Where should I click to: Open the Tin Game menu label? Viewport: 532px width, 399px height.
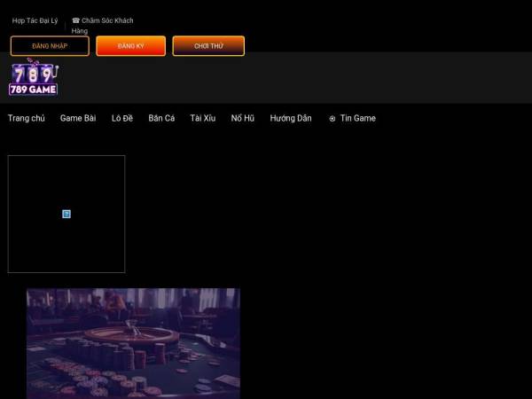click(358, 118)
